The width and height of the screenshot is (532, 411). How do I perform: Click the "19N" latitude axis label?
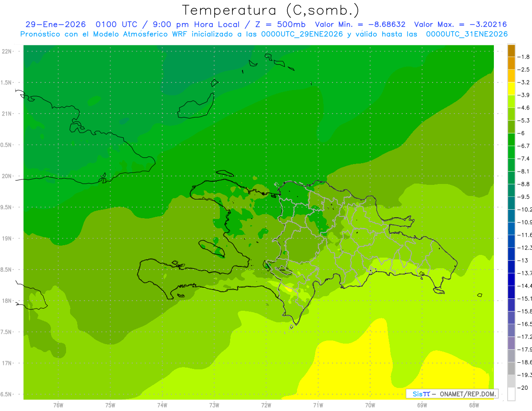click(x=7, y=239)
